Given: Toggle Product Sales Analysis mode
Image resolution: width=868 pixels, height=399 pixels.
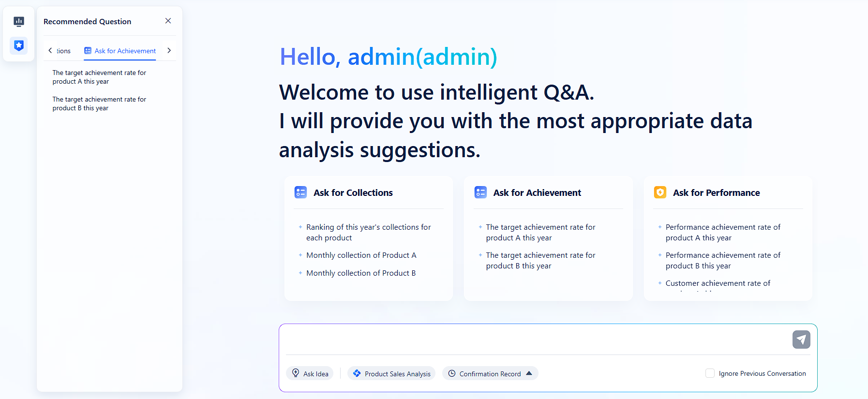Looking at the screenshot, I should coord(391,373).
